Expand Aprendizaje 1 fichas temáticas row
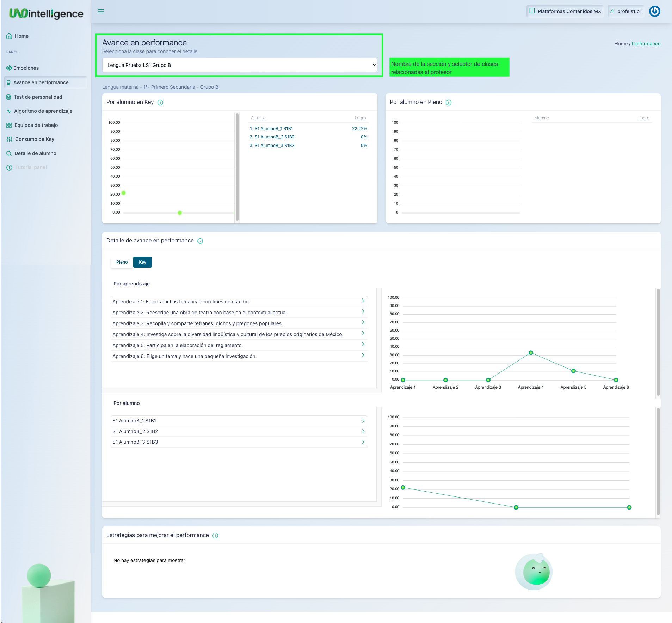 tap(363, 301)
